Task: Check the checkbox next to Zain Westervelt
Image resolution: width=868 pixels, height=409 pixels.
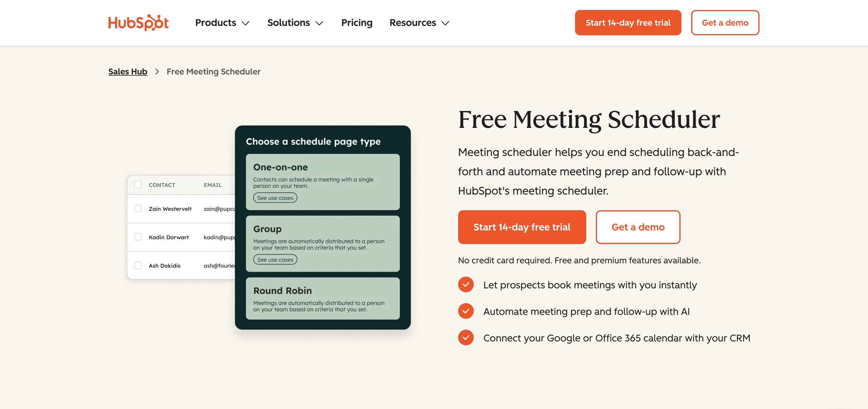Action: pos(138,208)
